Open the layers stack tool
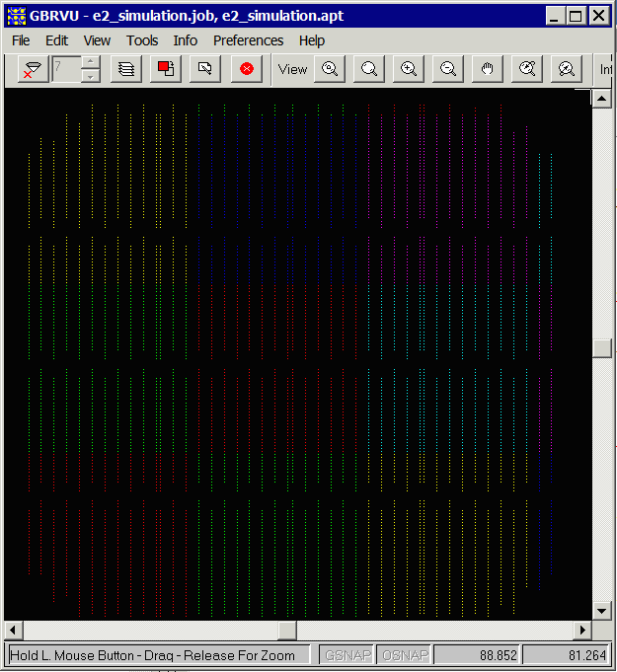617x672 pixels. tap(126, 69)
